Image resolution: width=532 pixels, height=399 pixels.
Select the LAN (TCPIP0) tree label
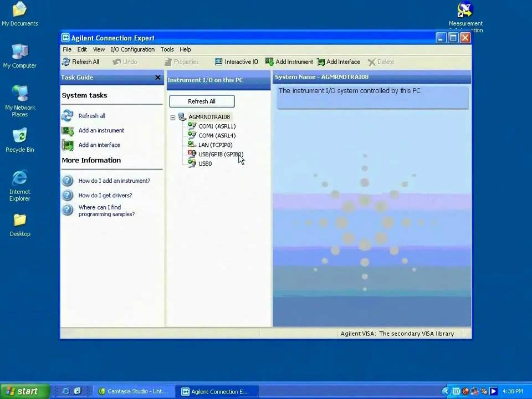[216, 145]
